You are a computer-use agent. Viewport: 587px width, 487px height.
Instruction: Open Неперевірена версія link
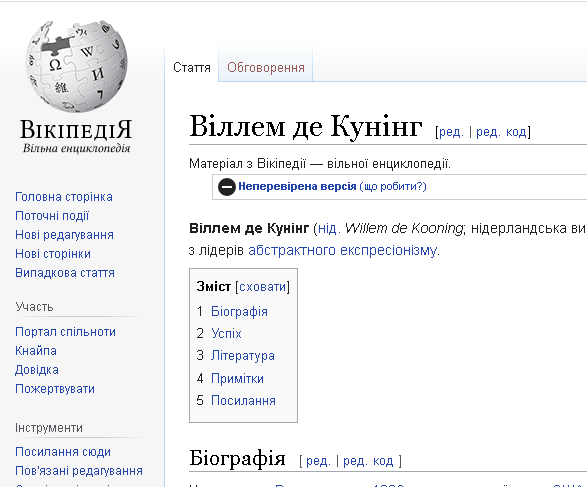pyautogui.click(x=297, y=186)
